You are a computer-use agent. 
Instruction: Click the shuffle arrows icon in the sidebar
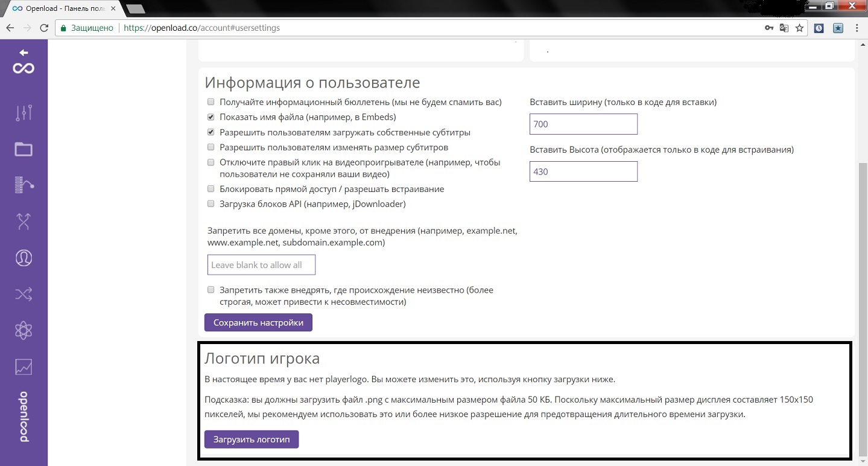[24, 294]
